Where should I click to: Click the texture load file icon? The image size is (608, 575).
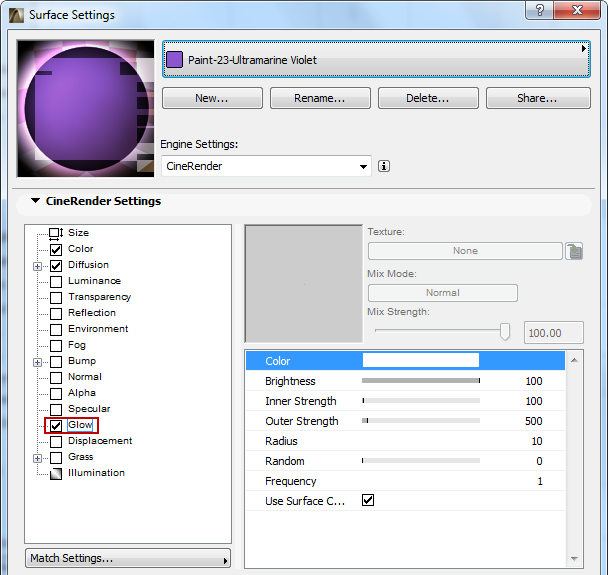(x=574, y=251)
